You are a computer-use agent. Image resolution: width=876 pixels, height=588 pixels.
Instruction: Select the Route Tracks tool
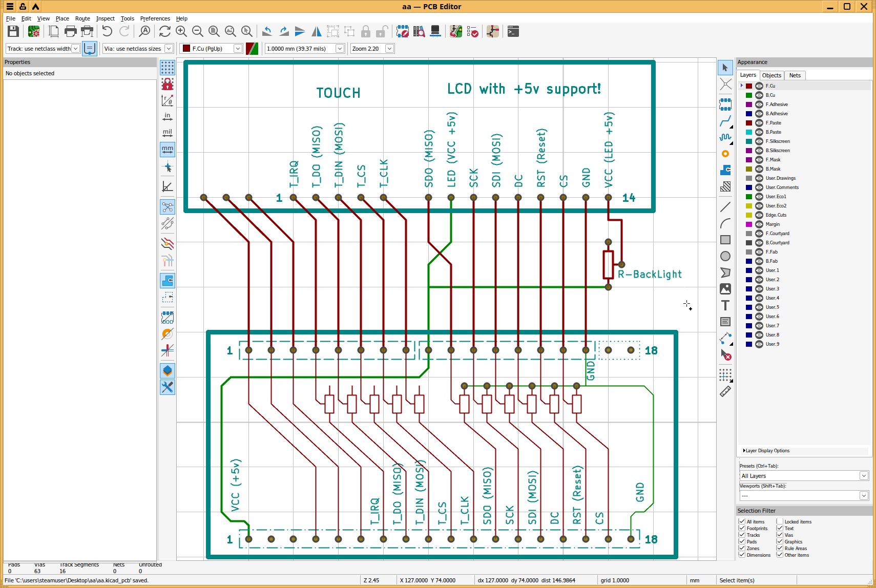coord(725,121)
